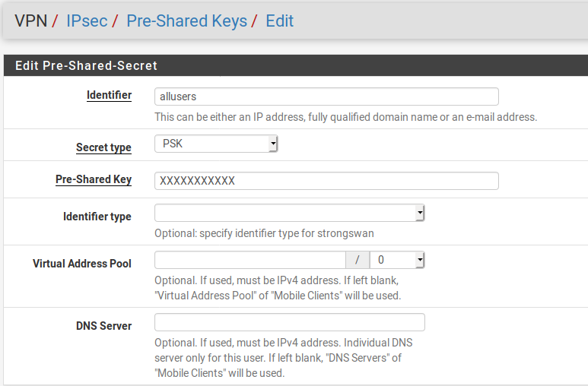Viewport: 588px width, 386px height.
Task: Click the VPN breadcrumb text
Action: (30, 21)
